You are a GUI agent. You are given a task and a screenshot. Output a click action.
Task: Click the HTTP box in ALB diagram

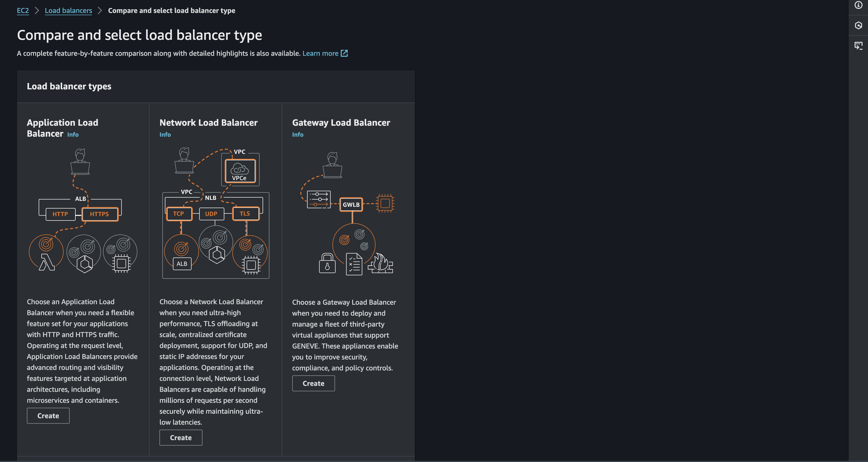[60, 214]
